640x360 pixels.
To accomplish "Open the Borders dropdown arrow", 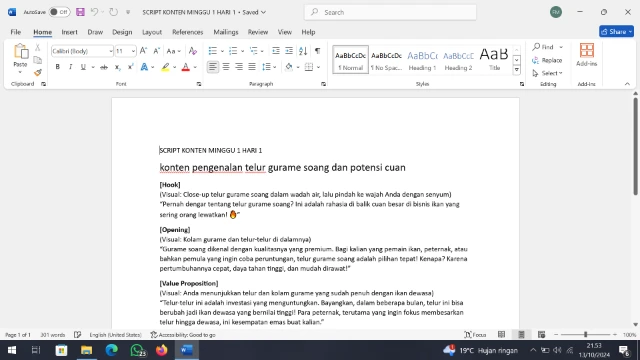I will 318,67.
